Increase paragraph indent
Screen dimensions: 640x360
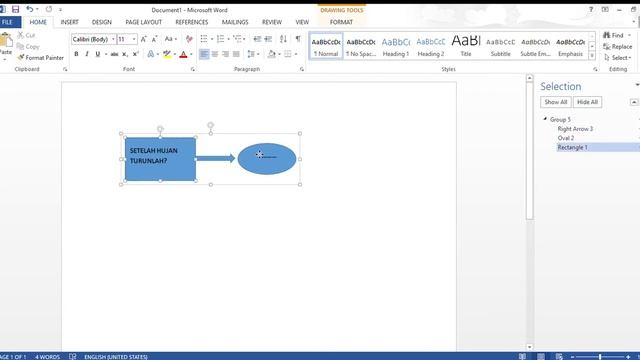(268, 39)
